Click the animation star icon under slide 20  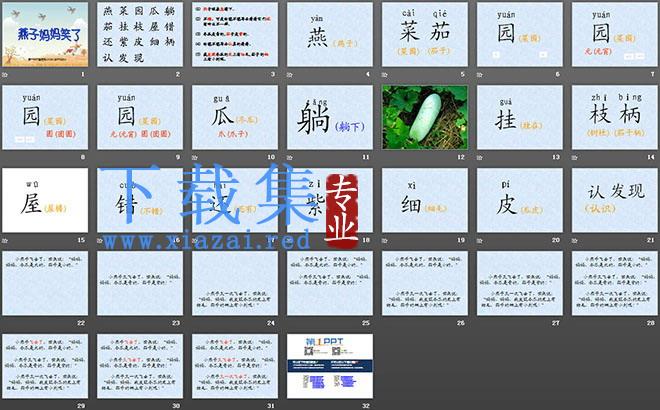480,240
